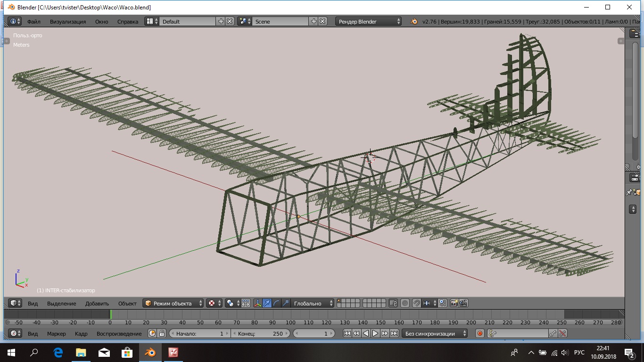Click the Конец end frame field
Screen dimensions: 644x362
click(x=260, y=333)
